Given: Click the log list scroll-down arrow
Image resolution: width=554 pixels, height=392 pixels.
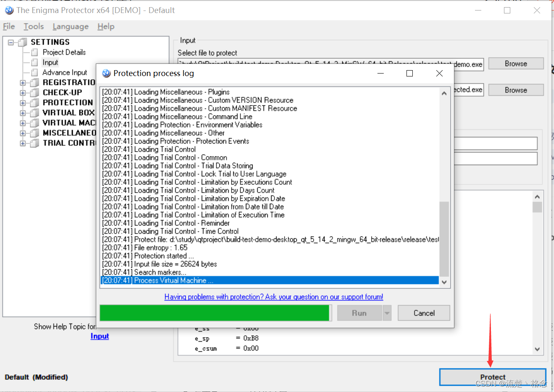Looking at the screenshot, I should click(444, 282).
